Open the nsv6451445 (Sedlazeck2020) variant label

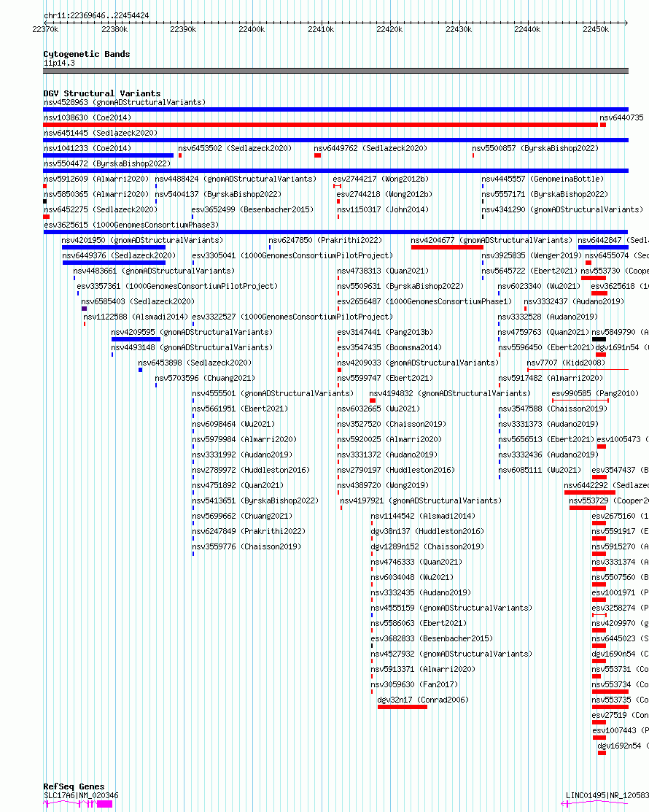[x=101, y=133]
